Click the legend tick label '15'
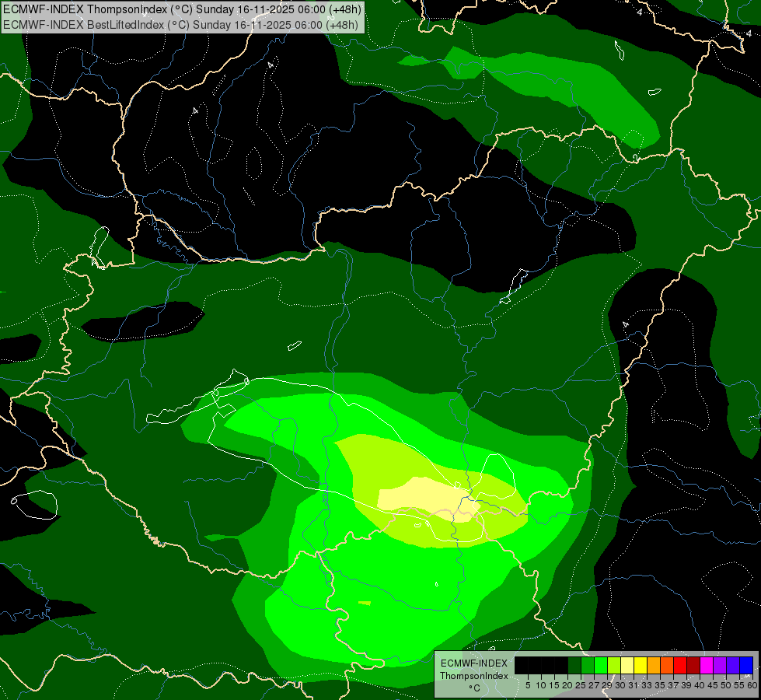The width and height of the screenshot is (761, 700). tap(554, 685)
